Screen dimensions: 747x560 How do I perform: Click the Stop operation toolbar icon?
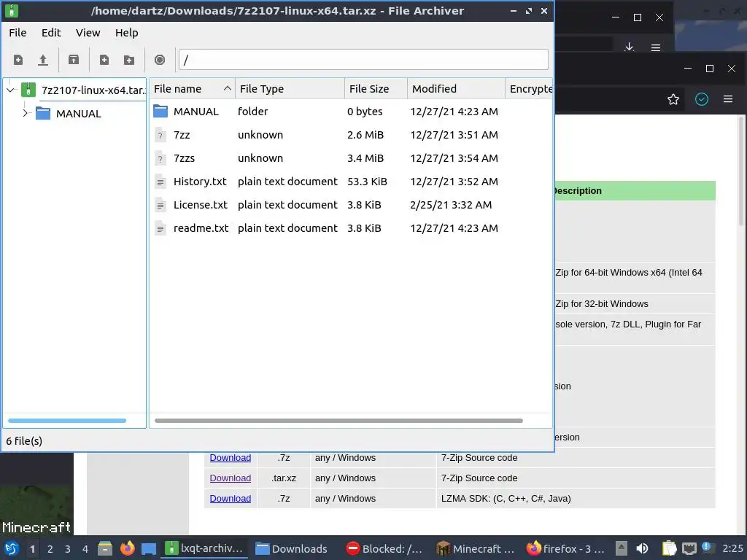[x=160, y=60]
